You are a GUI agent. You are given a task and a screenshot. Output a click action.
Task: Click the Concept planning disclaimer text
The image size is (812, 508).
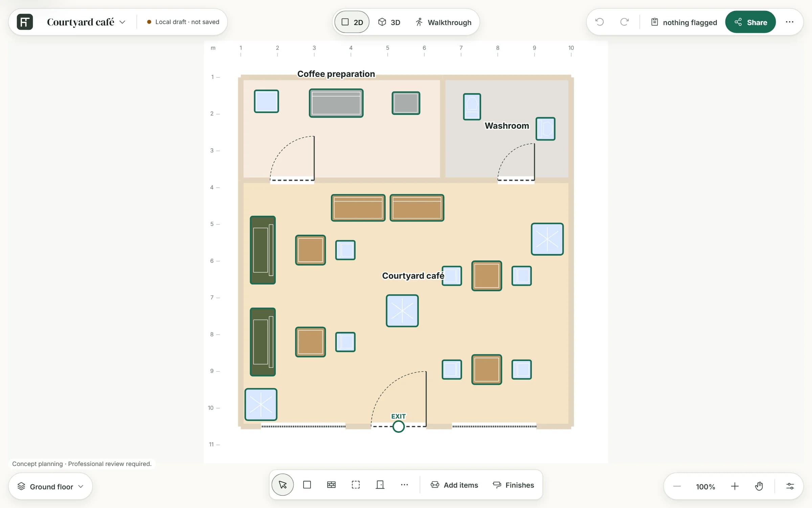coord(82,464)
